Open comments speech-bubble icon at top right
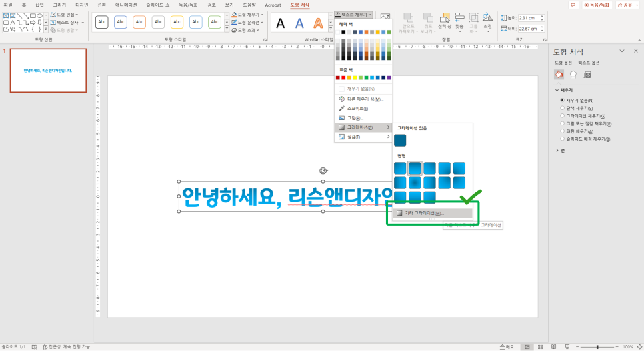Screen dimensions: 644x351 coord(573,5)
